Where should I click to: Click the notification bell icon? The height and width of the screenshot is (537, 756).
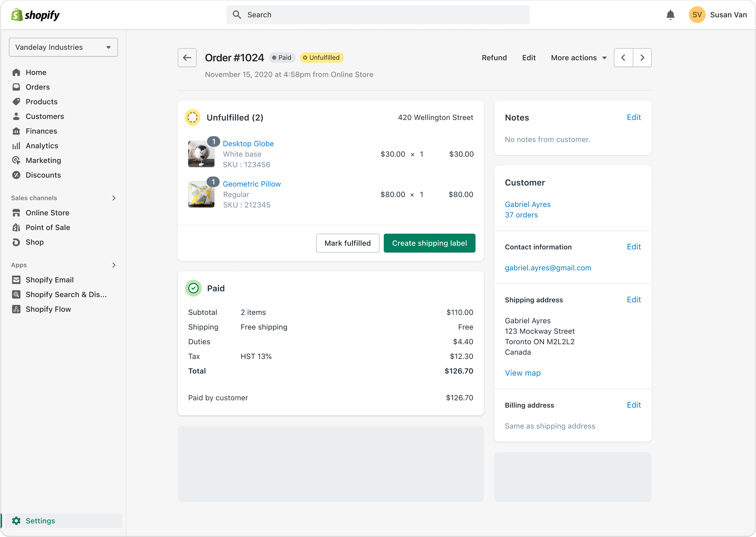coord(670,15)
